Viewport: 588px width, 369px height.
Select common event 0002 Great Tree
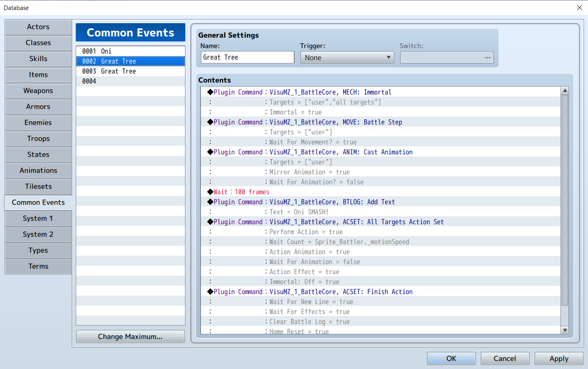click(130, 61)
